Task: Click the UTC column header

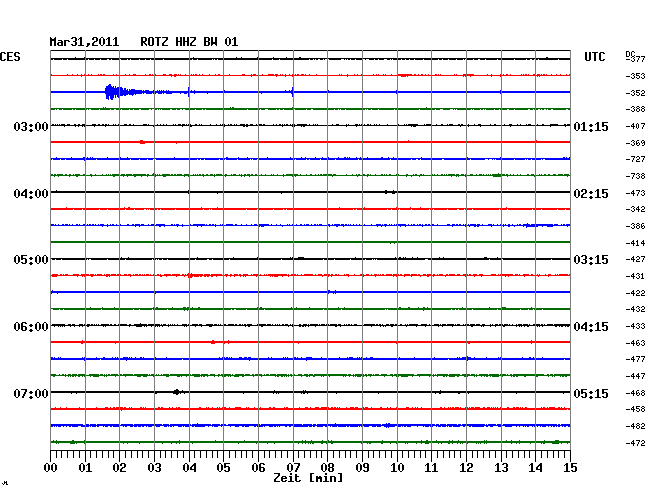Action: point(594,57)
